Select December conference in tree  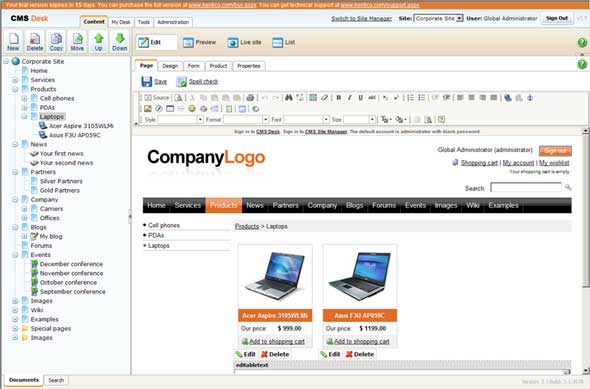pyautogui.click(x=71, y=264)
